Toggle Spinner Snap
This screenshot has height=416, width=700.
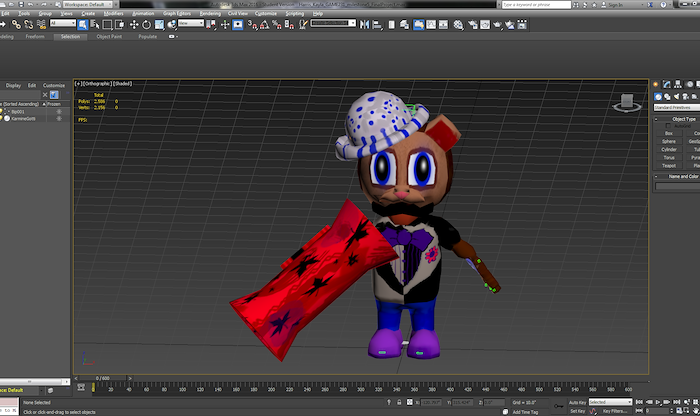289,25
